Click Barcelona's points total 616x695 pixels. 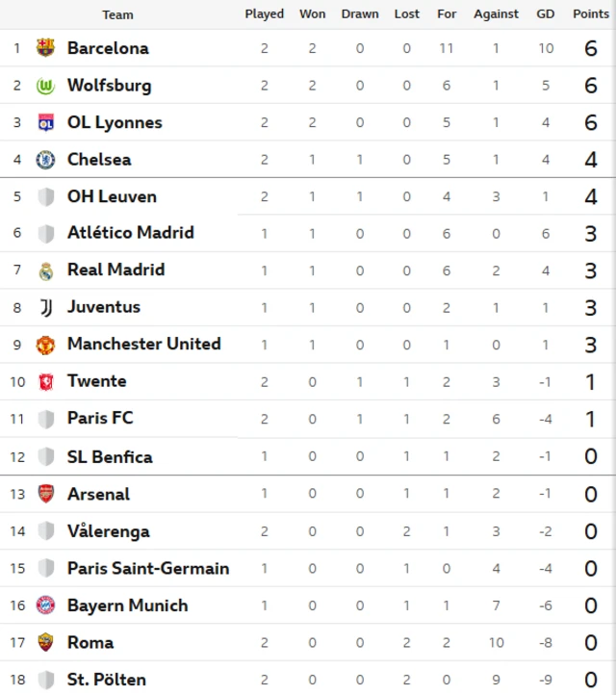[x=591, y=48]
